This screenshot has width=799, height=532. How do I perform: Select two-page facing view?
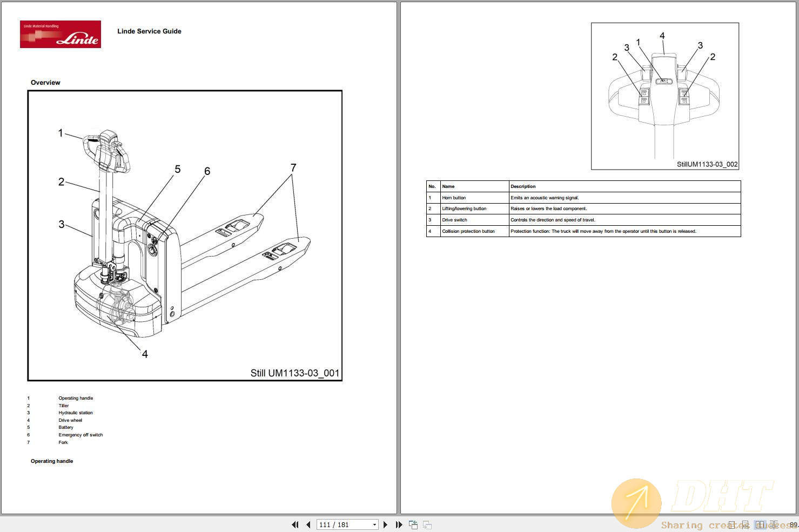point(760,524)
